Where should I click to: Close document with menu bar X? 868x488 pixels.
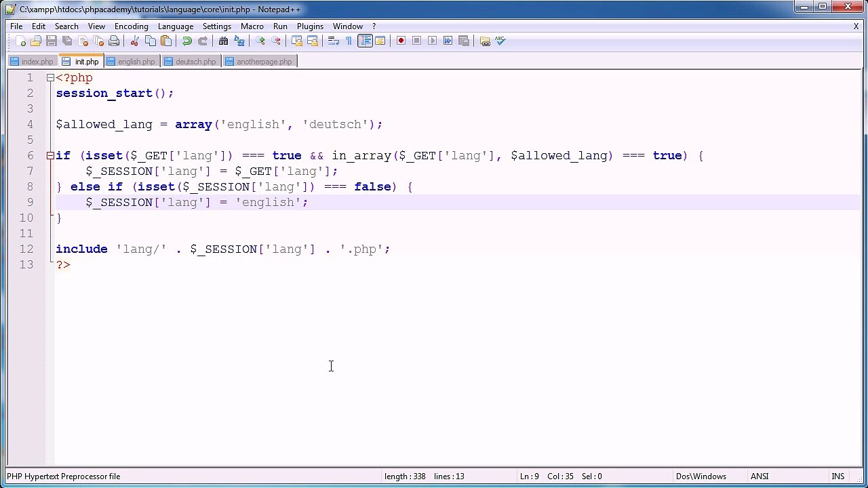(856, 26)
